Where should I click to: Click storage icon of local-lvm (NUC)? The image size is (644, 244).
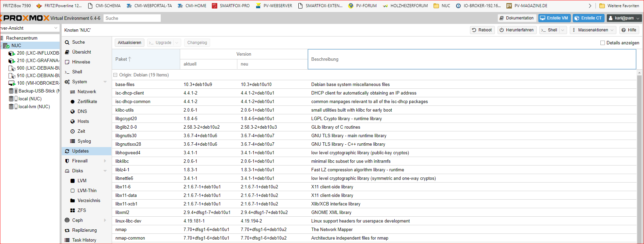[x=13, y=107]
